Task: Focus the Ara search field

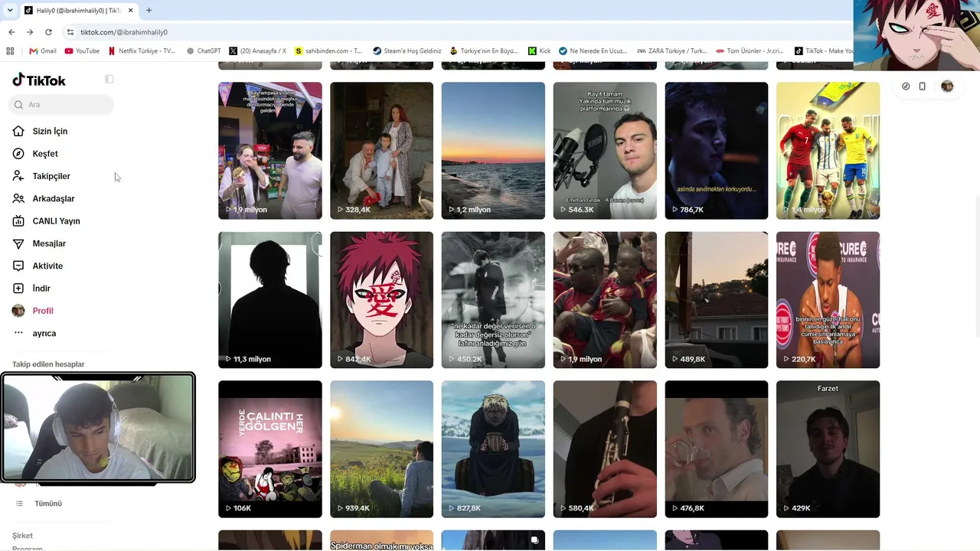Action: click(62, 105)
